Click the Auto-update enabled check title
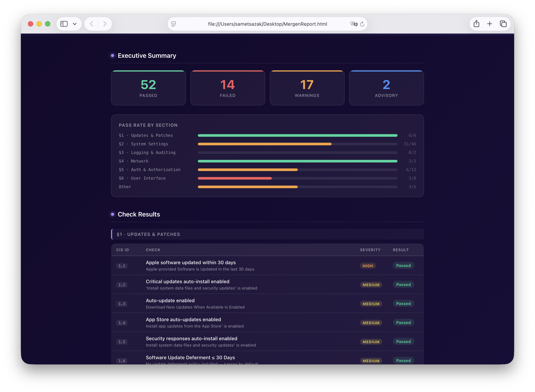535x392 pixels. (170, 301)
